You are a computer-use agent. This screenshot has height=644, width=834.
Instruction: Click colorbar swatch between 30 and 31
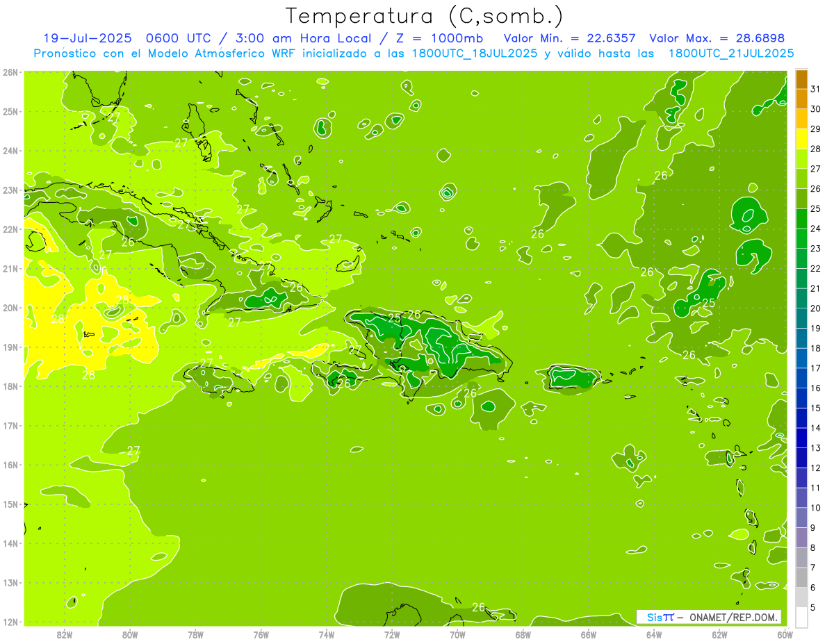(802, 99)
